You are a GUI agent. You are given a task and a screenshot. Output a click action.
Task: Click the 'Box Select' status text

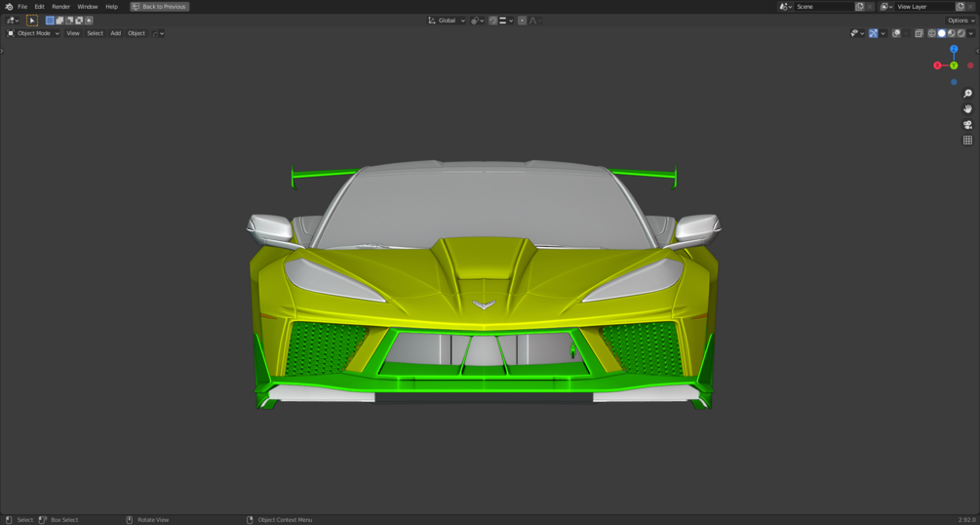click(64, 520)
